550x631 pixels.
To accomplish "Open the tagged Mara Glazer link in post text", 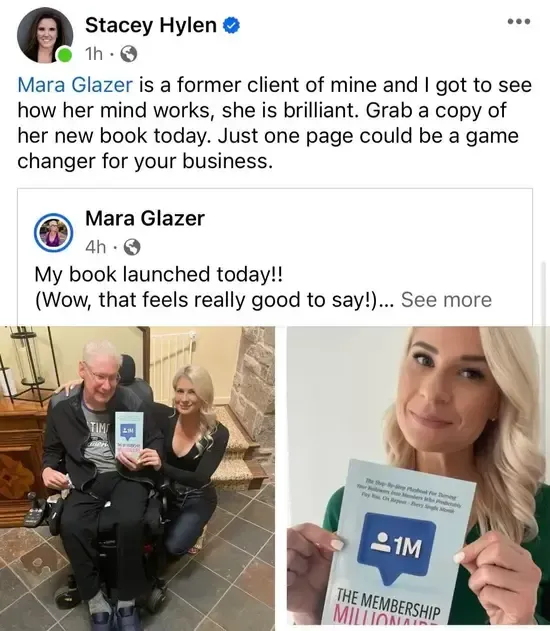I will click(75, 85).
